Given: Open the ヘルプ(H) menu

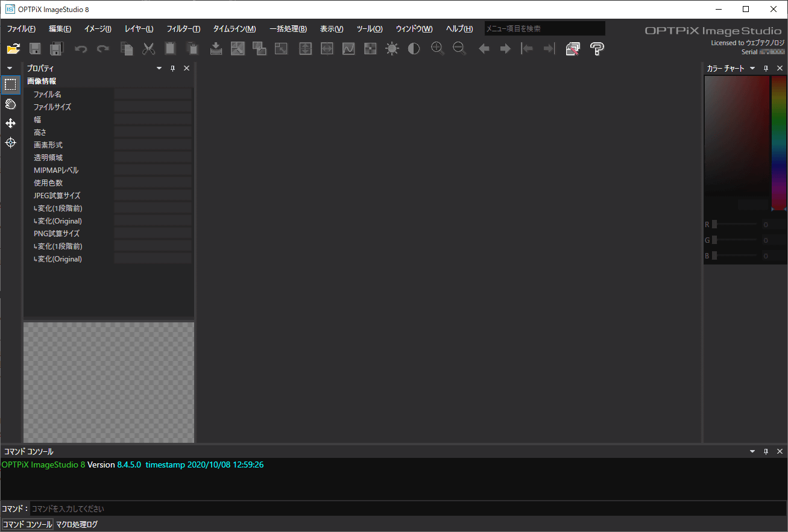Looking at the screenshot, I should coord(459,29).
